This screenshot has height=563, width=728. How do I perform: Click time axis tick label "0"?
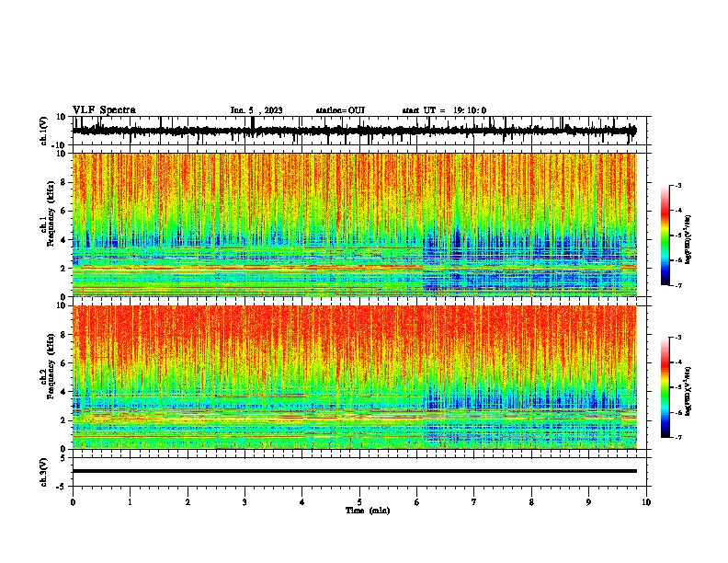(73, 502)
